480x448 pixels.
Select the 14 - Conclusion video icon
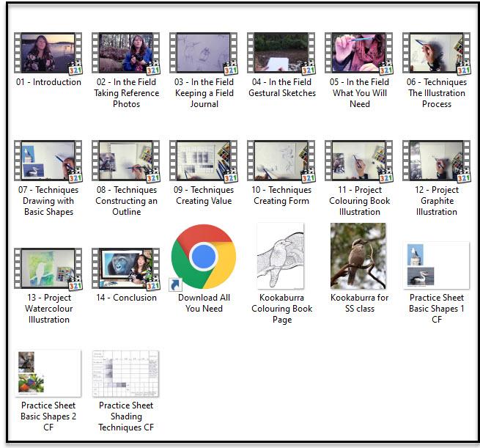(126, 268)
